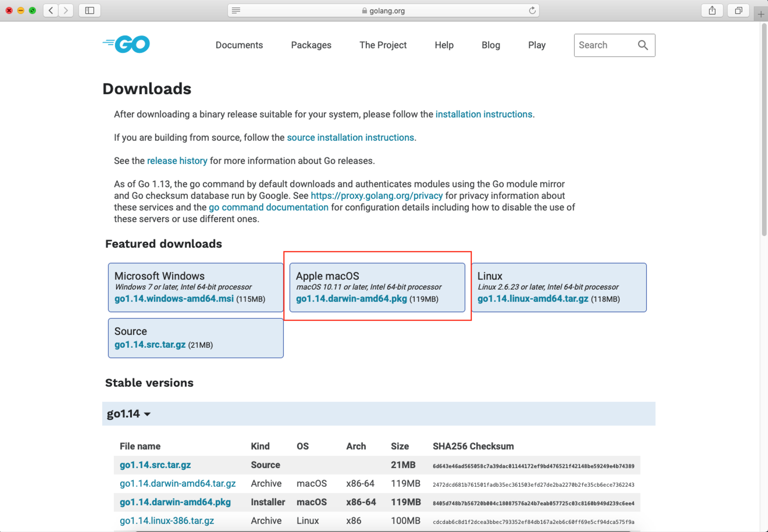Click go1.14.linux-386.tar.gz in the table
The height and width of the screenshot is (532, 768).
point(167,521)
